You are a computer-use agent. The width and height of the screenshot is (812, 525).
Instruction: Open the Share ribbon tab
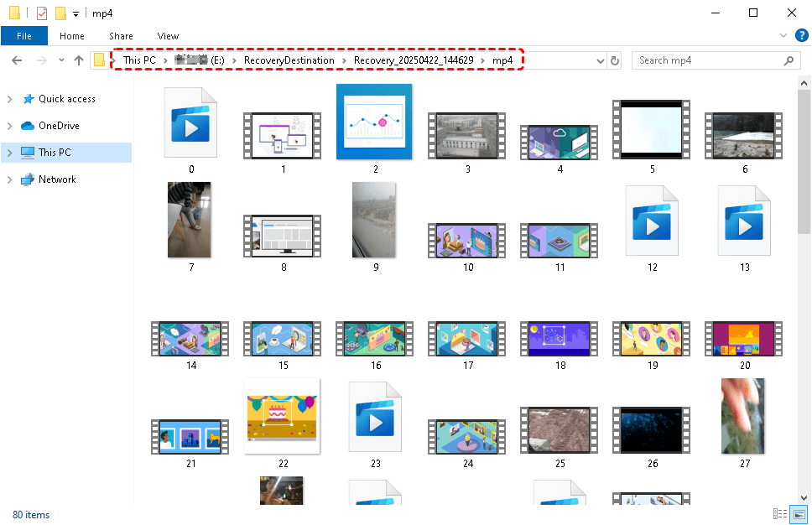click(121, 36)
